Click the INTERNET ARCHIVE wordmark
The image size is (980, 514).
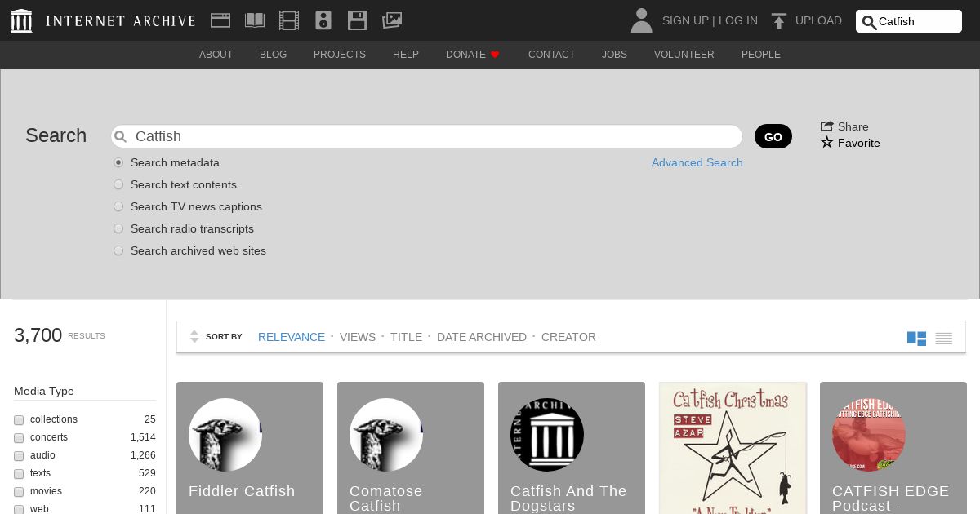coord(121,21)
